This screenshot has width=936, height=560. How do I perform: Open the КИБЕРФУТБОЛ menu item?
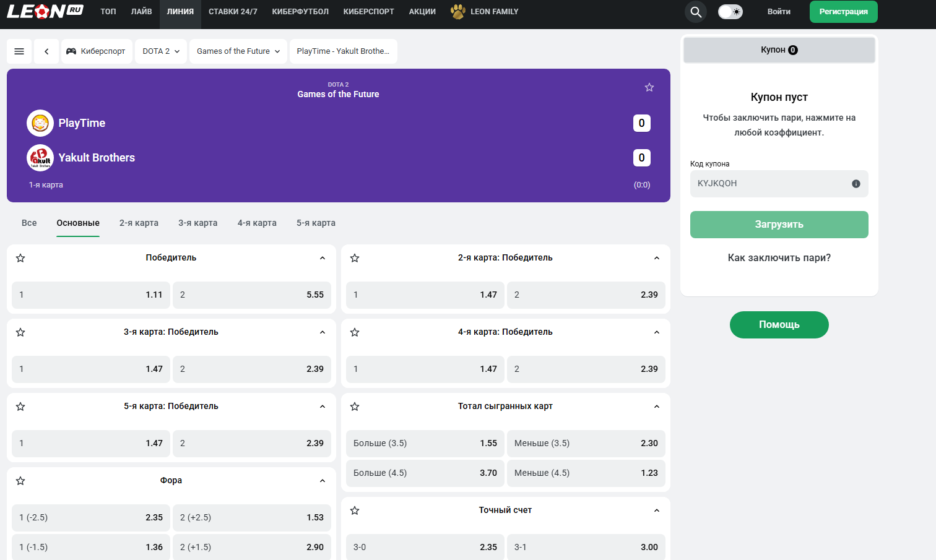point(300,12)
